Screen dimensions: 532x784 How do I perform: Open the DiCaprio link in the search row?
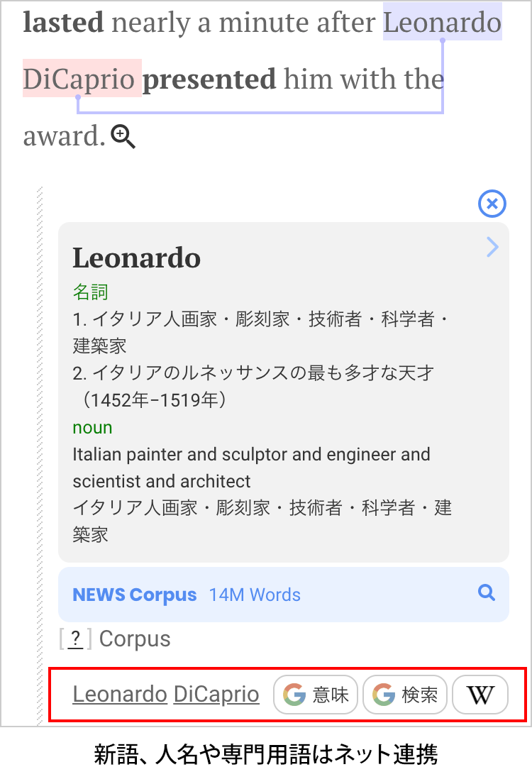point(216,694)
